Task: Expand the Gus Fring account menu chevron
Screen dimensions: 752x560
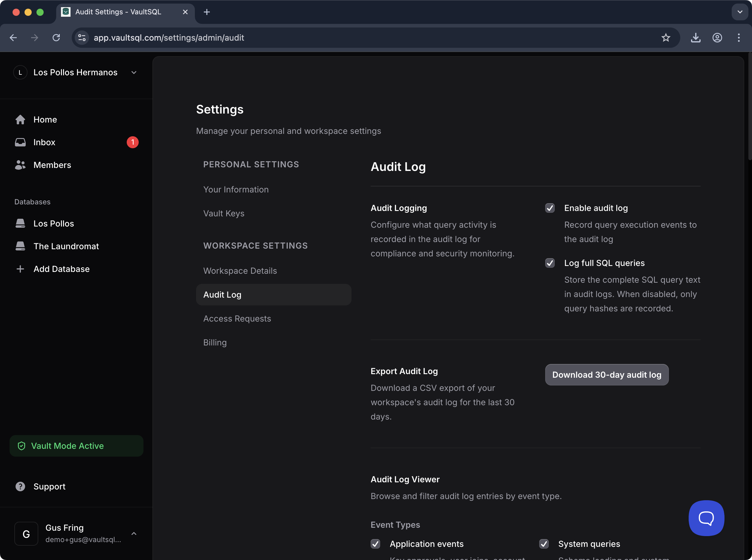Action: [134, 534]
